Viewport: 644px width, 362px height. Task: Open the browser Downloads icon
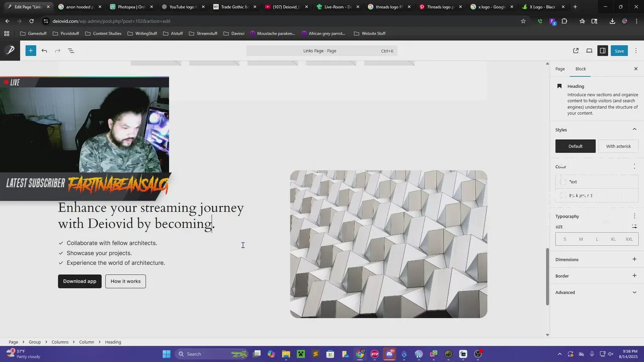click(612, 21)
